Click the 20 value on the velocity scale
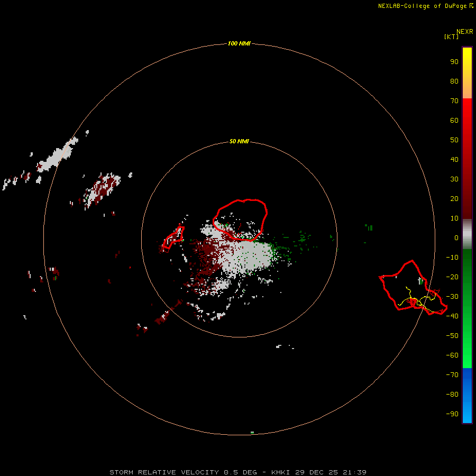476x476 pixels. point(454,198)
